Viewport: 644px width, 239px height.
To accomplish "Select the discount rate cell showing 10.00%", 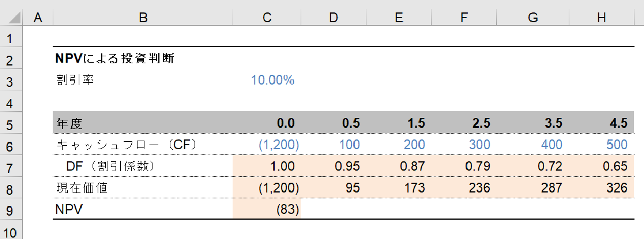I will tap(272, 81).
